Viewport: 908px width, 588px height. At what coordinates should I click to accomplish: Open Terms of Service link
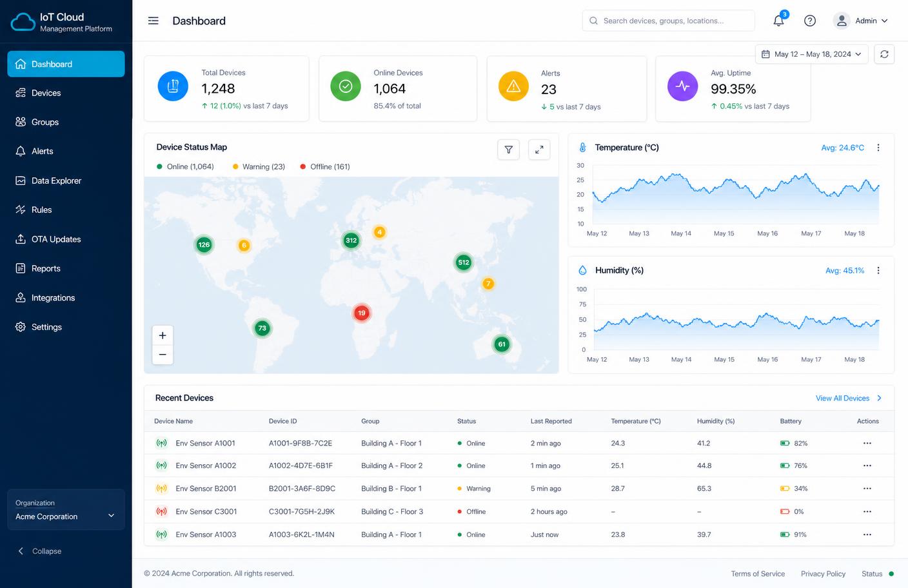click(x=758, y=574)
